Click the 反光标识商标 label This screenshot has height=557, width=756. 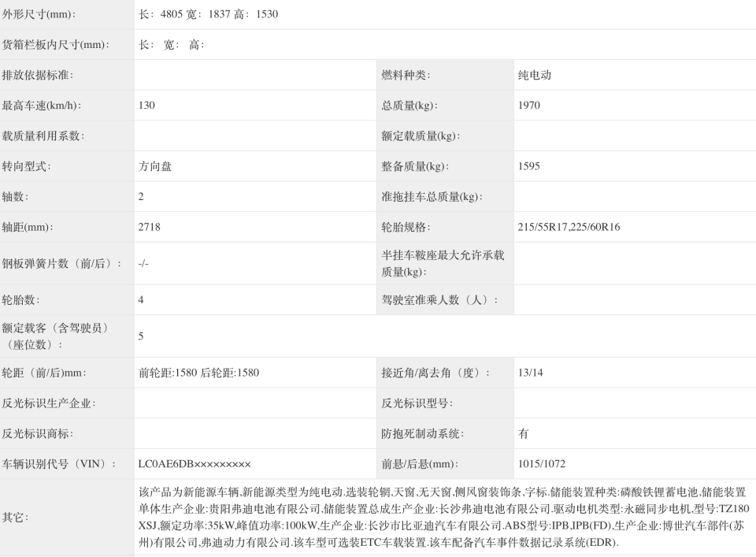click(38, 433)
